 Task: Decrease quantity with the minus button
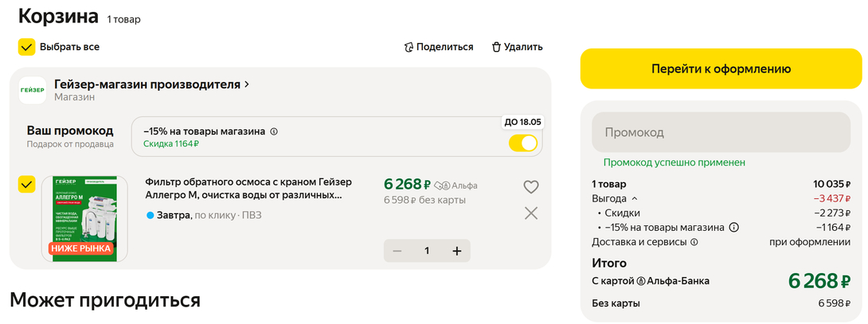(x=397, y=251)
